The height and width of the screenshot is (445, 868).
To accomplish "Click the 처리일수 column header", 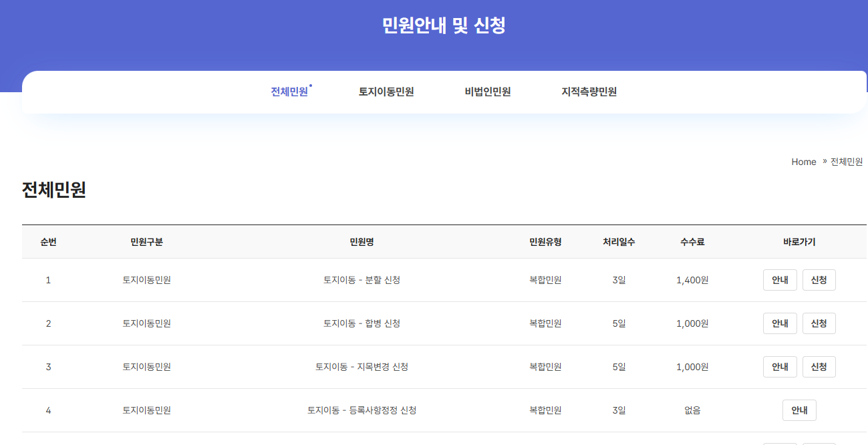I will [x=619, y=242].
